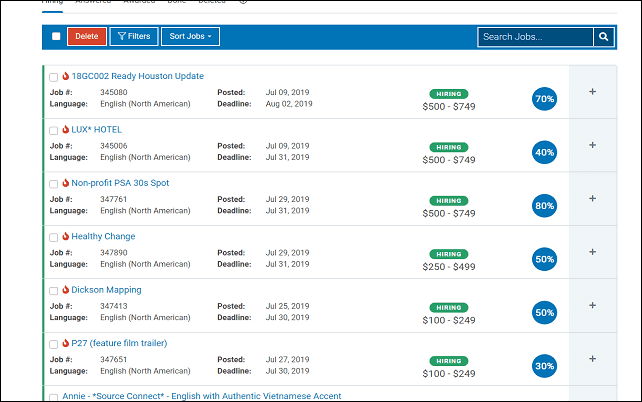Image resolution: width=642 pixels, height=402 pixels.
Task: Click the flame icon beside Dickson Mapping
Action: (x=65, y=290)
